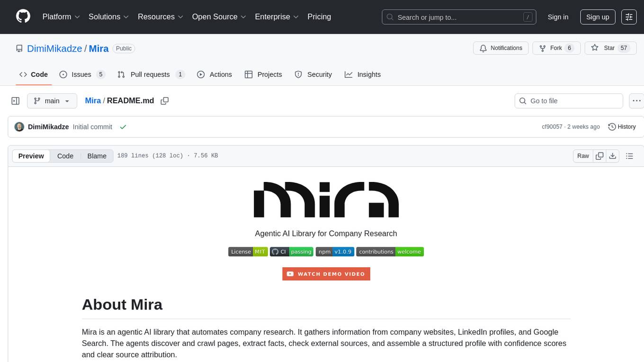This screenshot has width=644, height=362.
Task: Click the Agentic AI Library tagline
Action: tap(326, 233)
